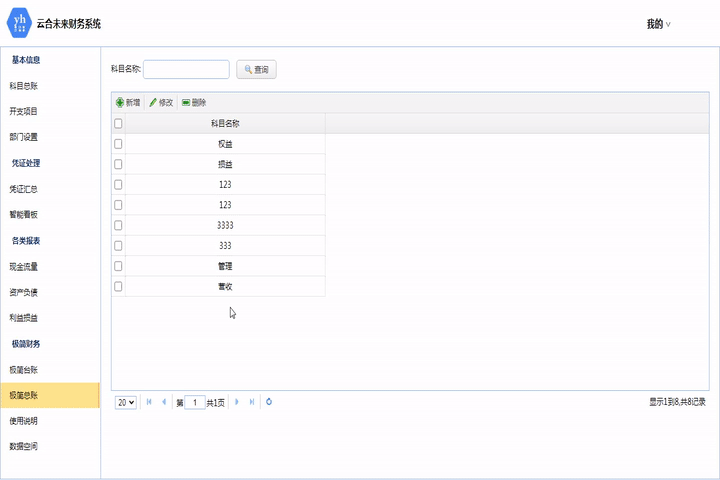Click the pencil Edit (修改) icon

153,103
